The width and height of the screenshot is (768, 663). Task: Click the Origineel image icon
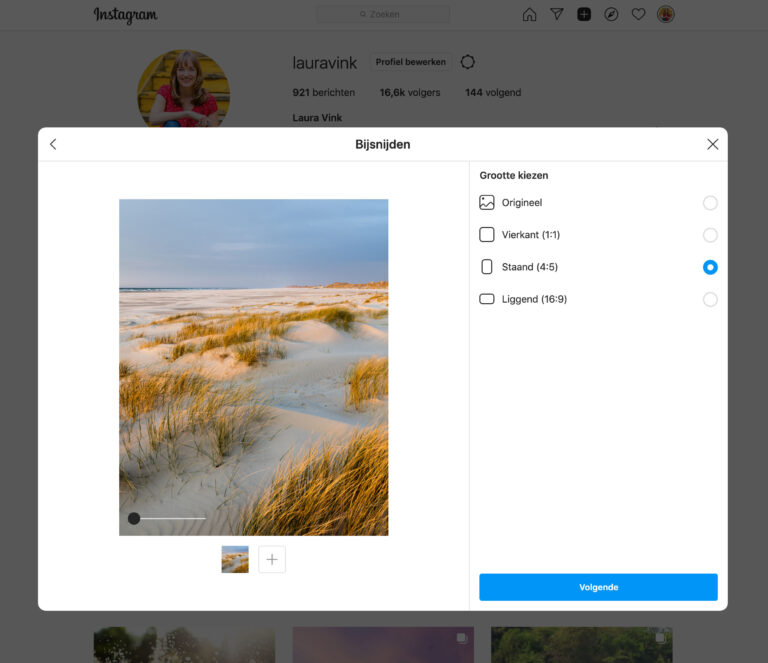(486, 202)
